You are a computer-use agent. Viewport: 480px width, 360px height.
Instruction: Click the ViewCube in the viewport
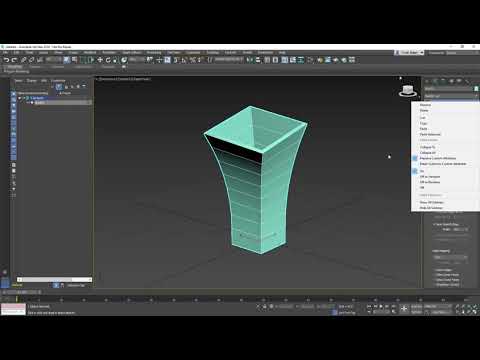click(407, 91)
